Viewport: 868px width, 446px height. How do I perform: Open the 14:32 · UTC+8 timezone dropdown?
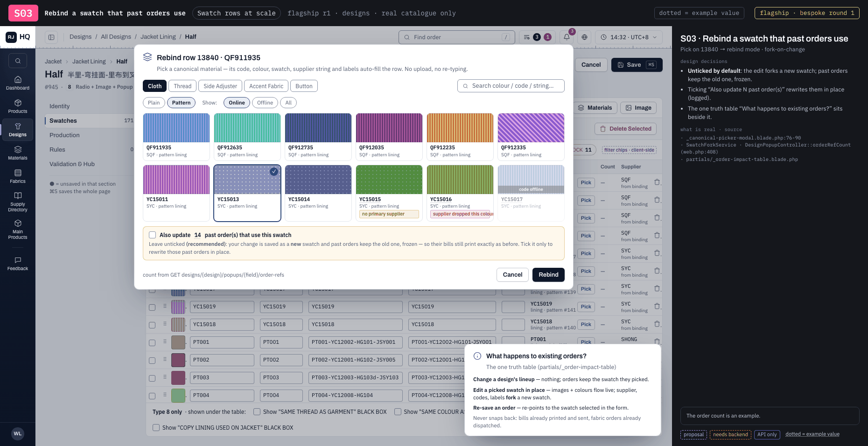click(629, 37)
